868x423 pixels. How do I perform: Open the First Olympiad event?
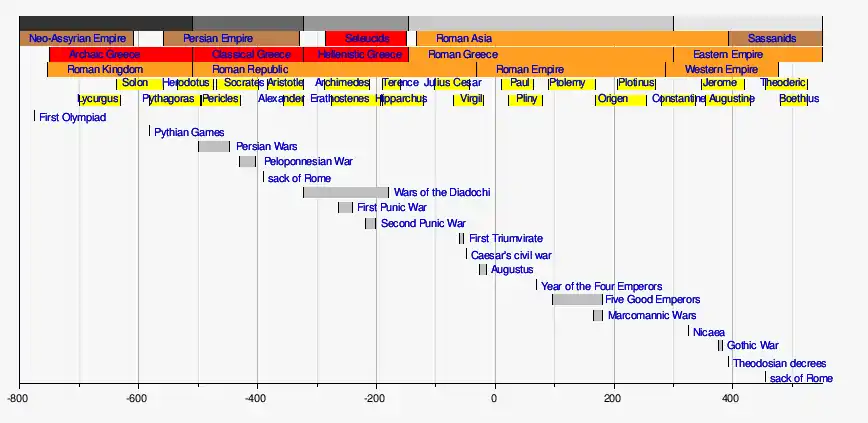point(72,117)
